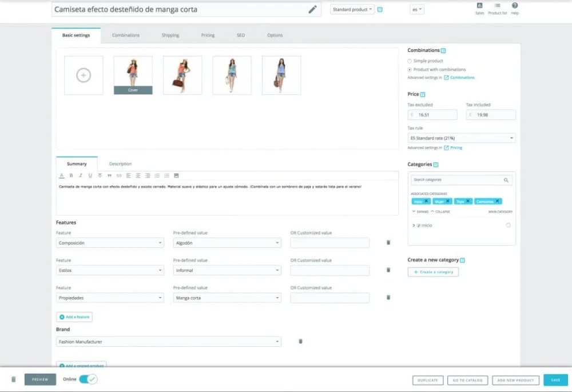Click the delete product trash icon in footer
Screen dimensions: 572x392
click(x=14, y=379)
